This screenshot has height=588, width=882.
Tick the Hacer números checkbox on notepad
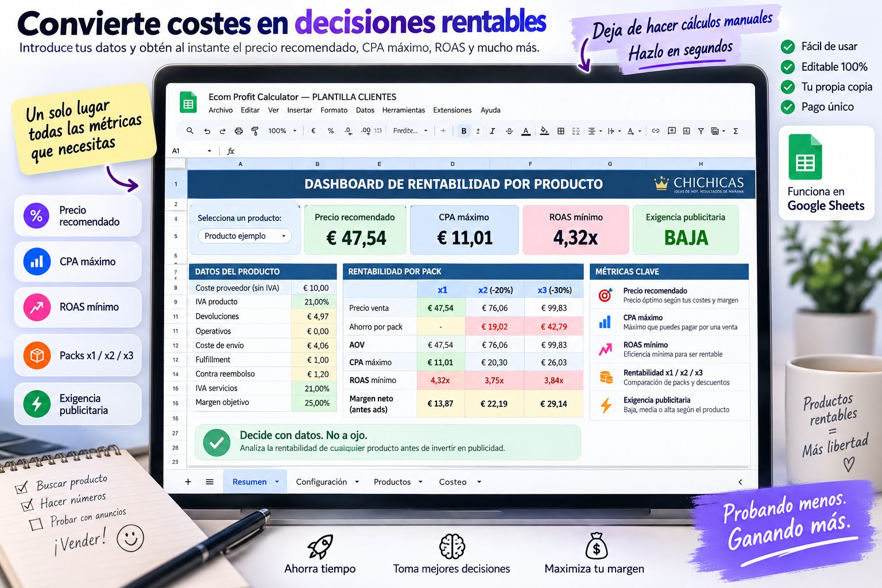pyautogui.click(x=27, y=505)
